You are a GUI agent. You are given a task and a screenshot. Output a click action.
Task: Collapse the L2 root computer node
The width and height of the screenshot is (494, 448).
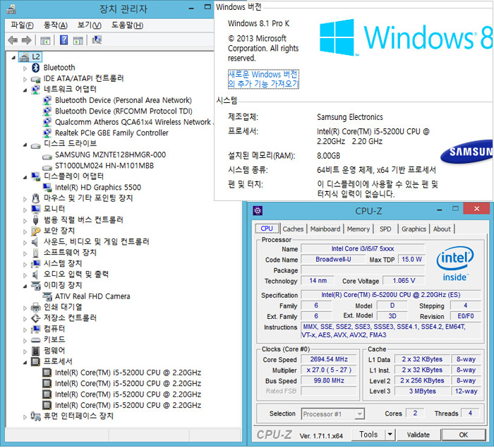(13, 58)
